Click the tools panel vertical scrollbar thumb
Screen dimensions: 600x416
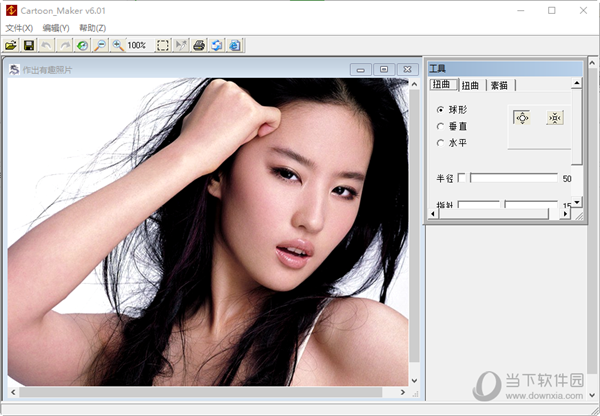pos(577,127)
